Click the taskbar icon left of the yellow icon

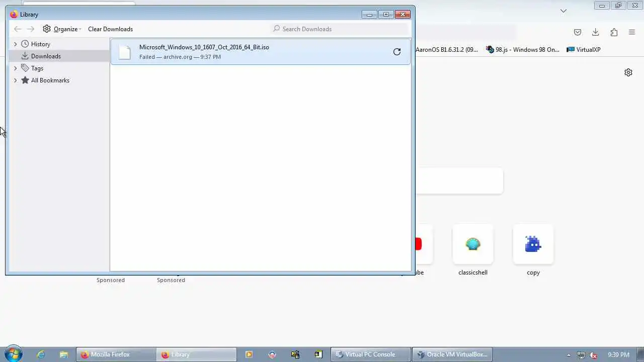[295, 354]
